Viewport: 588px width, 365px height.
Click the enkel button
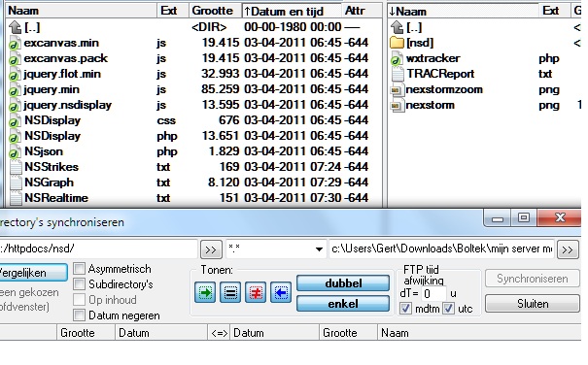[x=343, y=304]
